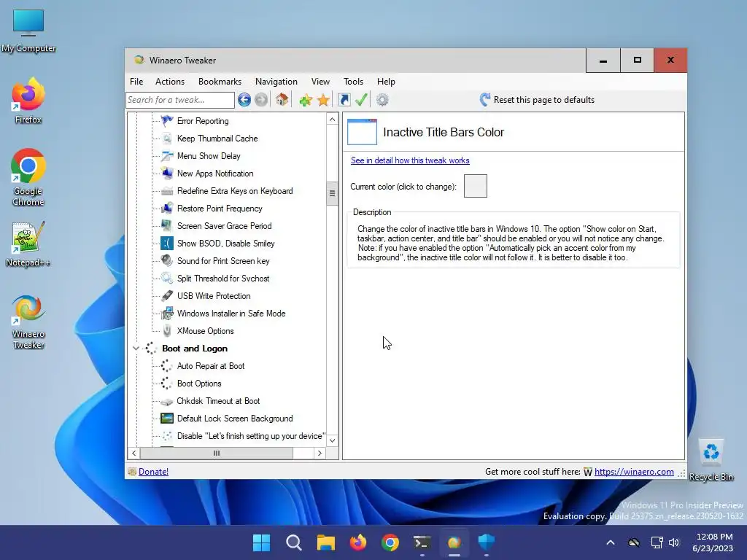Click the current color swatch to change
The width and height of the screenshot is (747, 560).
pos(476,186)
